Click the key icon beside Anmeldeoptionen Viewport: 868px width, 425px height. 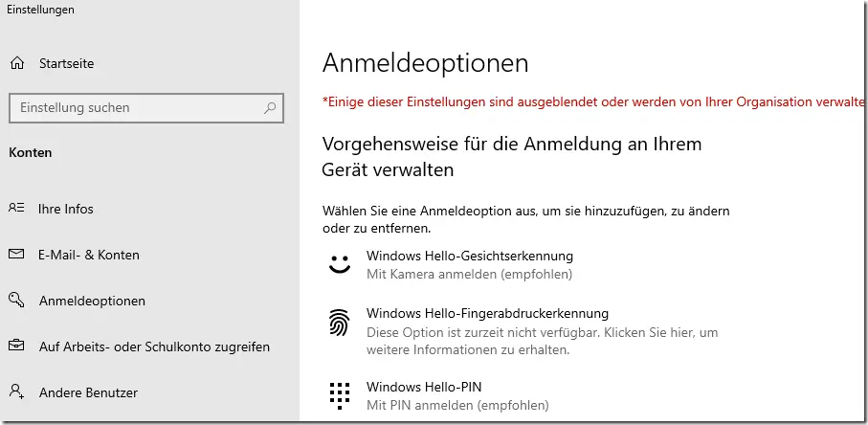[x=16, y=301]
